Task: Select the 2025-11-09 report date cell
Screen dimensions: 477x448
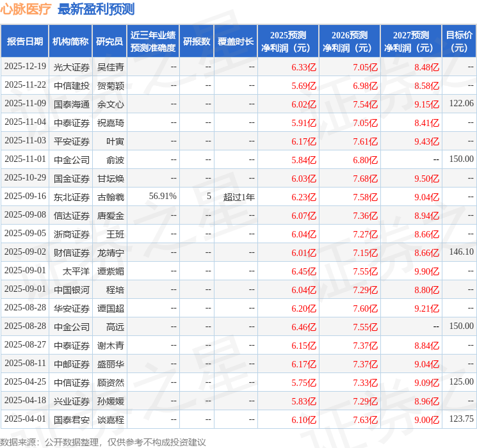Action: coord(25,104)
